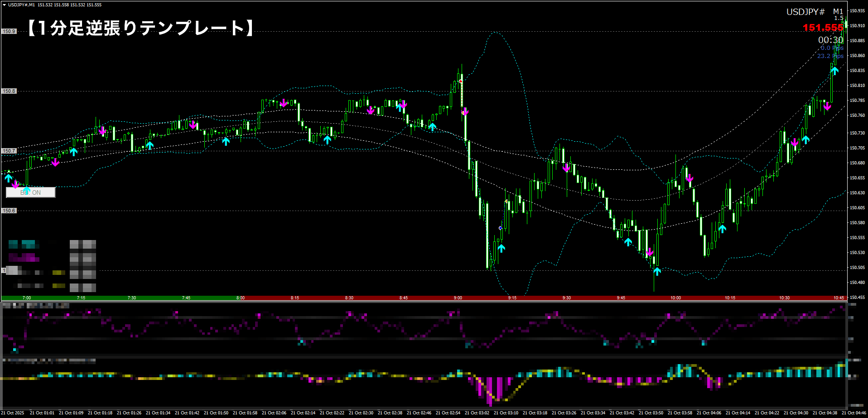Image resolution: width=868 pixels, height=418 pixels.
Task: Click the 23.2 Pips label
Action: pos(830,56)
